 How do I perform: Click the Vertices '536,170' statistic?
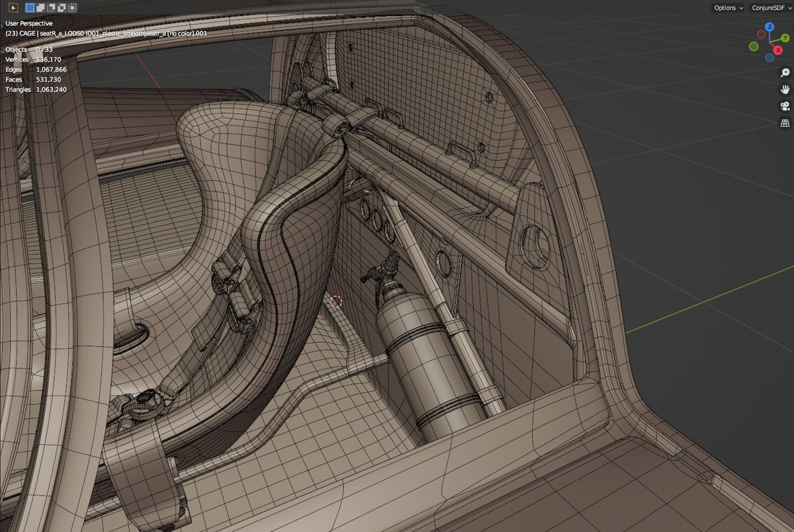click(48, 60)
